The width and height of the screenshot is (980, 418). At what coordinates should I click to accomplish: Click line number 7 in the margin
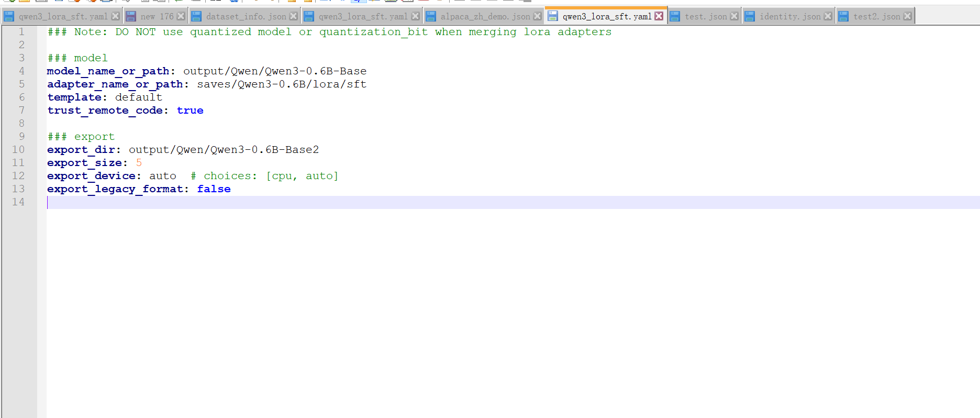click(x=21, y=111)
